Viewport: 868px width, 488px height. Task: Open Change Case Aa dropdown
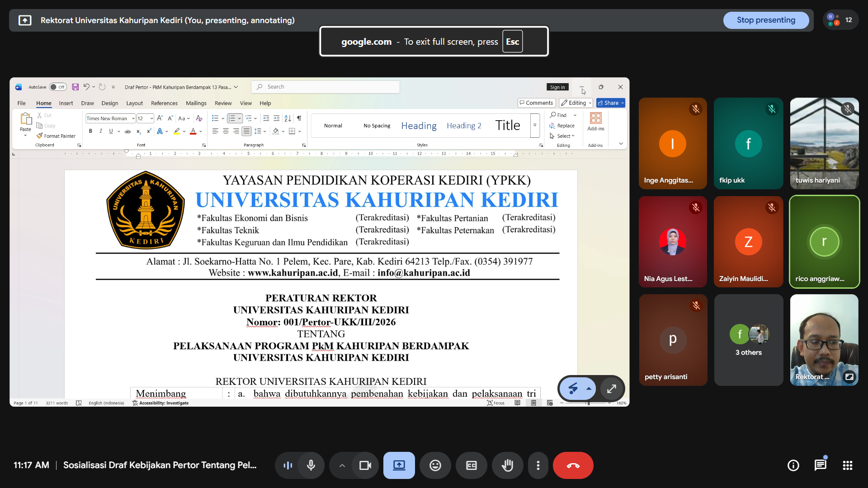pos(184,118)
